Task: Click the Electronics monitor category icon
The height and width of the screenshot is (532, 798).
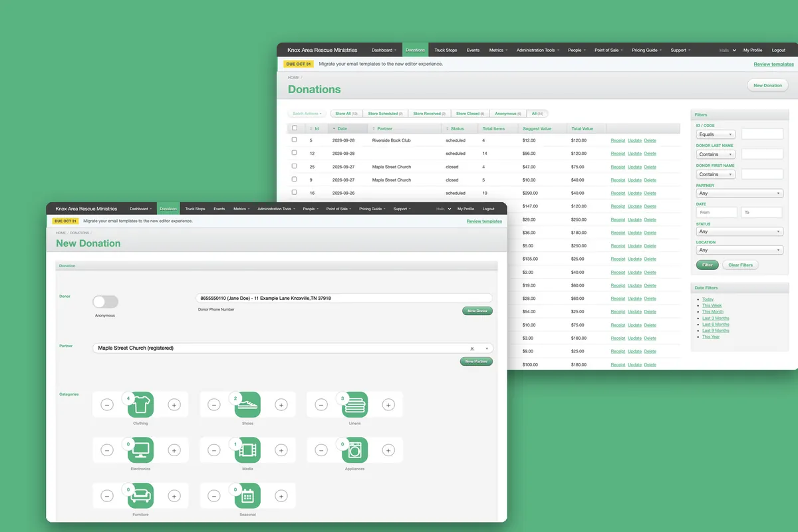Action: 140,450
